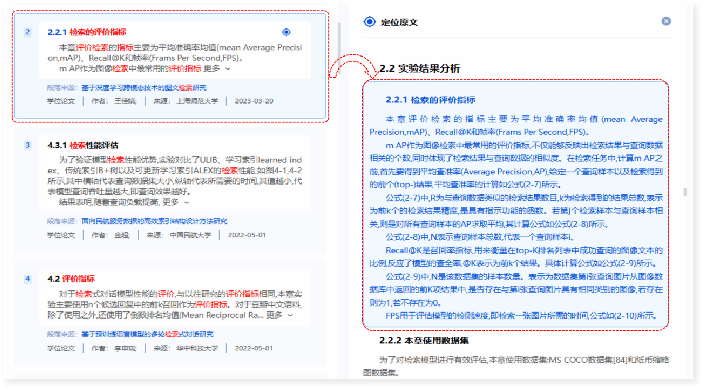Expand 更多 in the 4.3.1 检索性能评估 result
The width and height of the screenshot is (704, 390).
point(176,202)
